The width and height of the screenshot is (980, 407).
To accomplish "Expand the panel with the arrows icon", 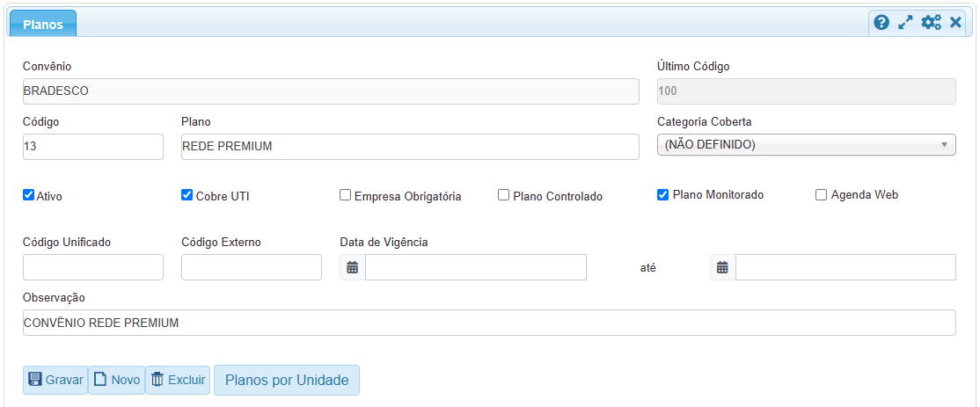I will click(x=905, y=23).
